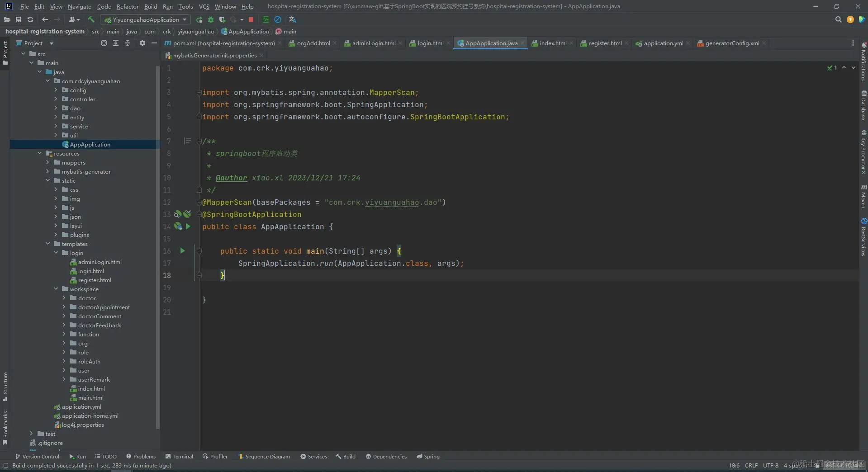Open the File menu
The image size is (868, 472).
click(x=24, y=6)
